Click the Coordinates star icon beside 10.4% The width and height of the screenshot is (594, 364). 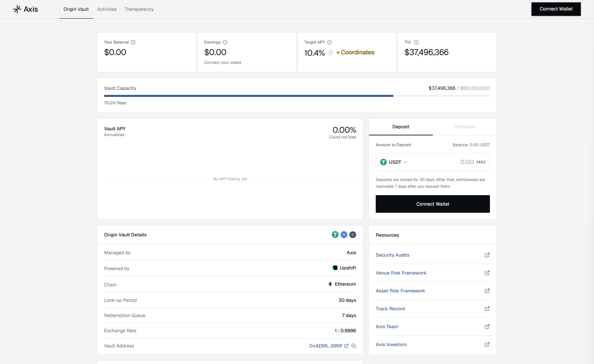pyautogui.click(x=331, y=52)
